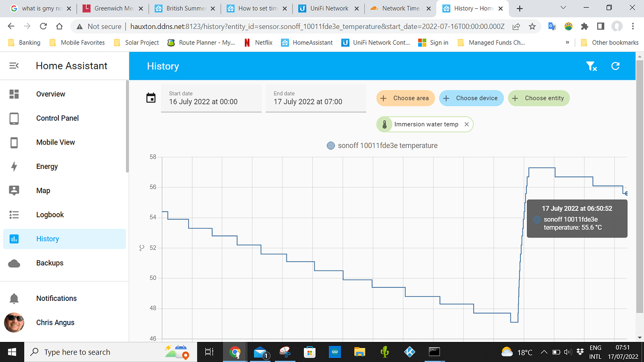Open the Choose device selector

click(x=471, y=98)
